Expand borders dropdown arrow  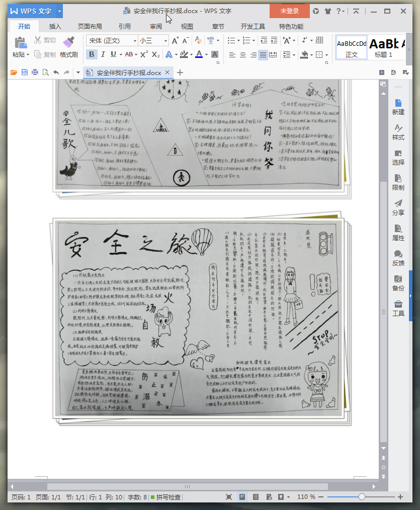(326, 55)
